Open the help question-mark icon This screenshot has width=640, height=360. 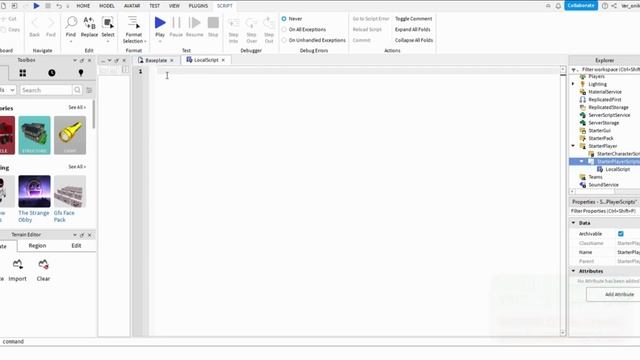click(605, 6)
